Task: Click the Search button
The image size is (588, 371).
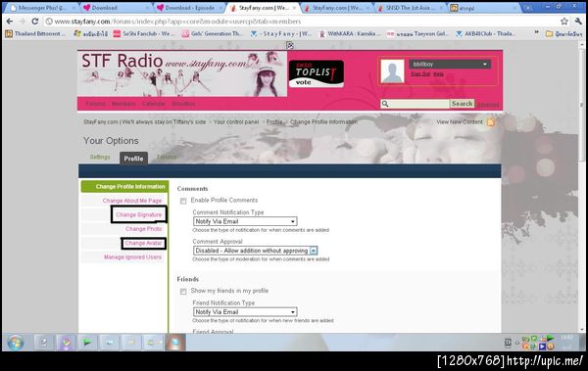Action: (x=462, y=104)
